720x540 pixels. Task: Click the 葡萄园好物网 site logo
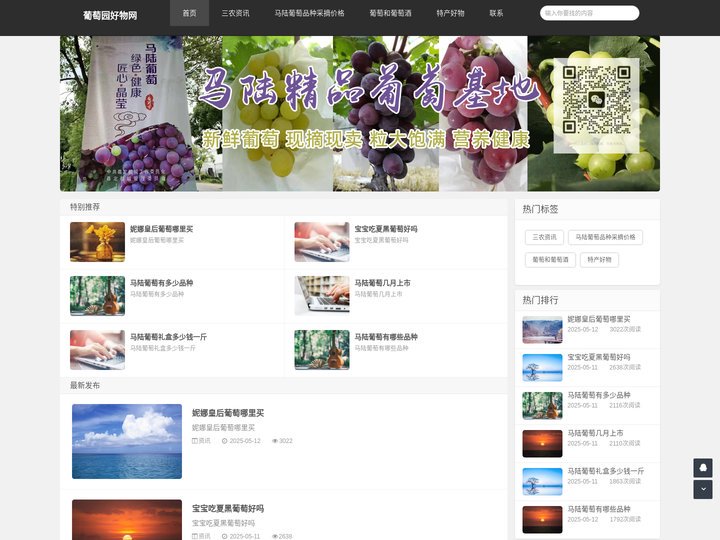[110, 16]
